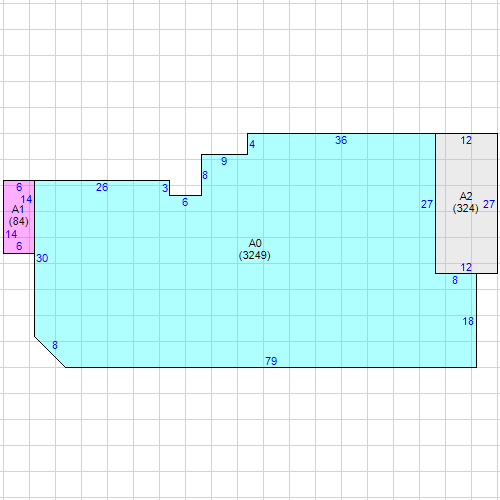
Task: Click the 18 dimension label
Action: [x=468, y=321]
